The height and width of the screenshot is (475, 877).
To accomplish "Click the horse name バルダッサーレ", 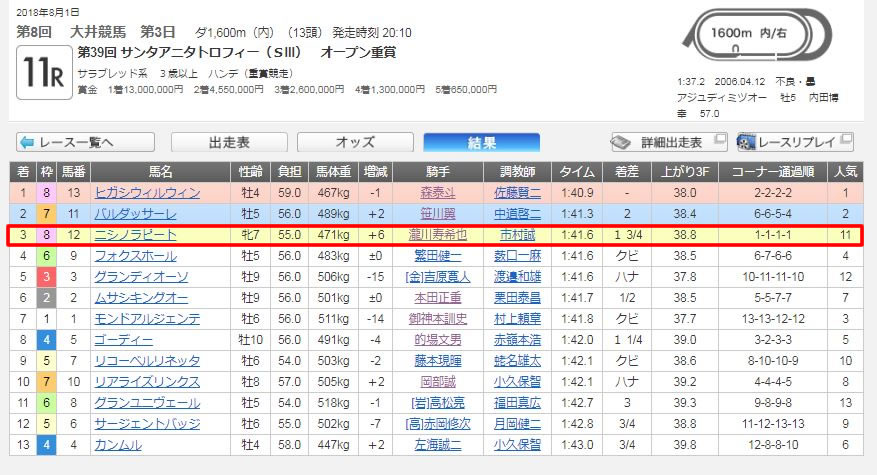I will 135,214.
